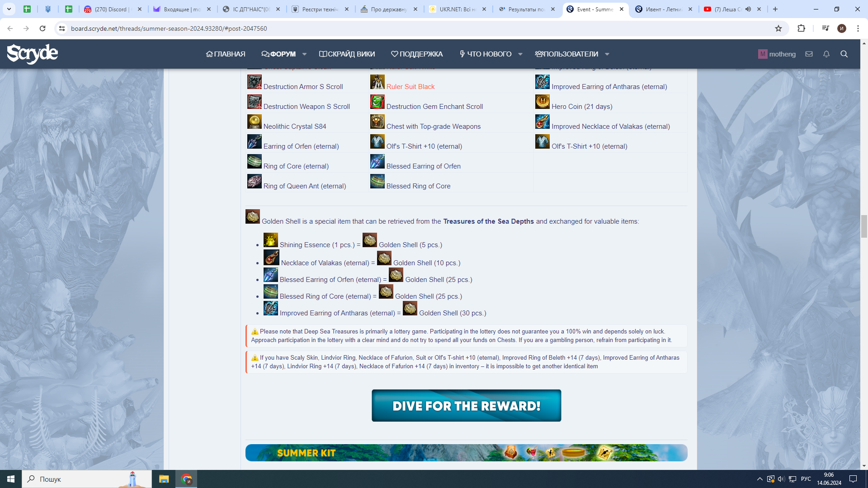Image resolution: width=868 pixels, height=488 pixels.
Task: Click the DIVE FOR THE REWARD button
Action: pyautogui.click(x=466, y=406)
